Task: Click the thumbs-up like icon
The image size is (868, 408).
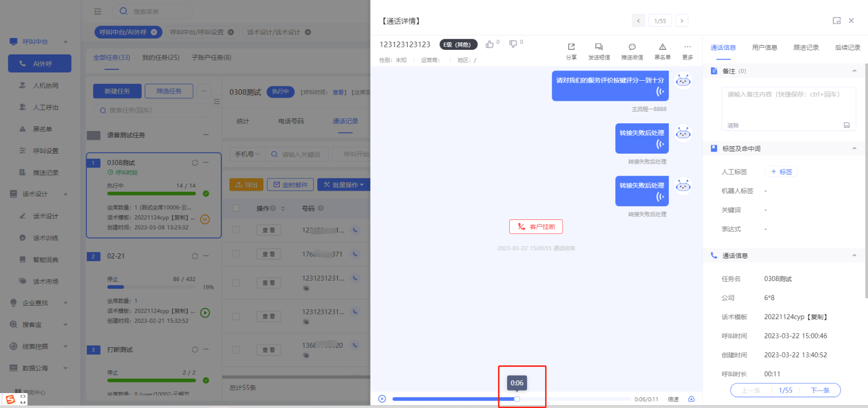Action: [x=490, y=44]
